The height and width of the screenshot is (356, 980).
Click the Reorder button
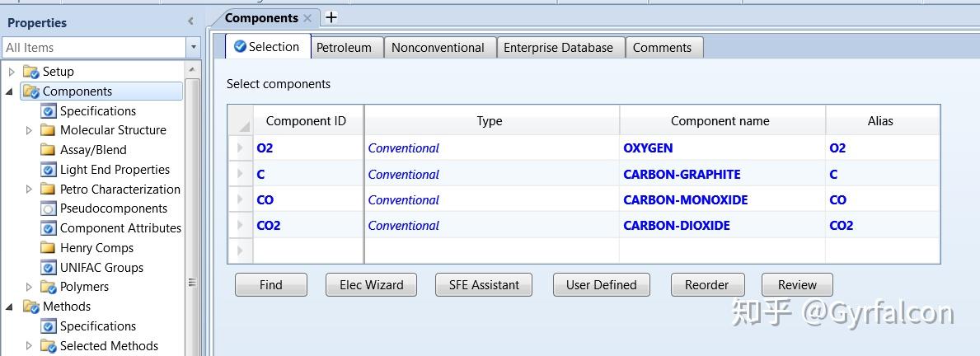click(x=706, y=285)
